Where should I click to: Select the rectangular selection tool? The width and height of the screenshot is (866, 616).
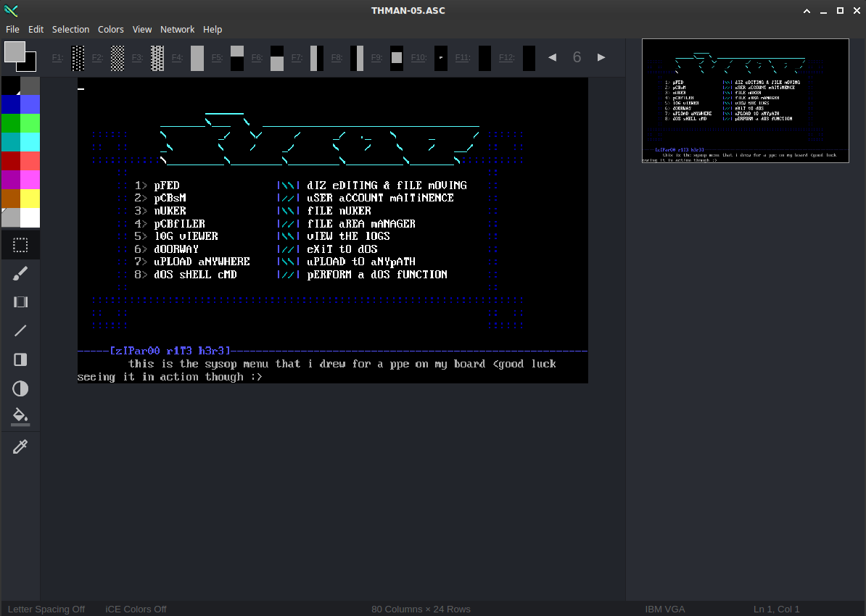tap(20, 244)
